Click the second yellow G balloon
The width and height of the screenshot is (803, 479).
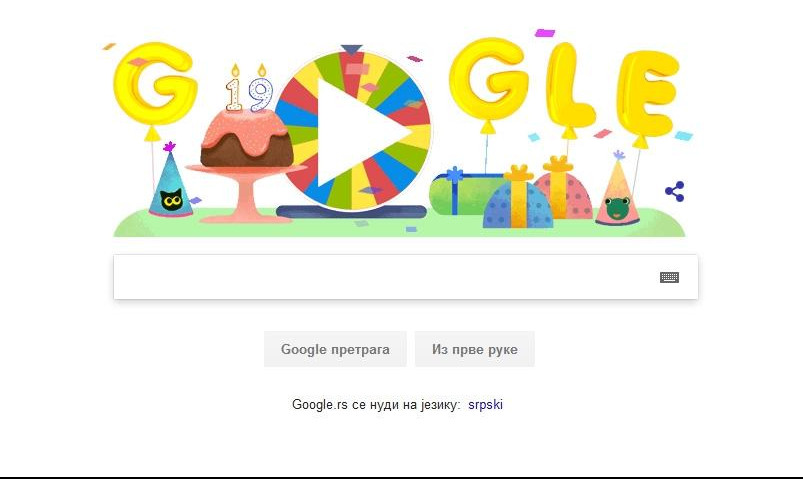489,80
